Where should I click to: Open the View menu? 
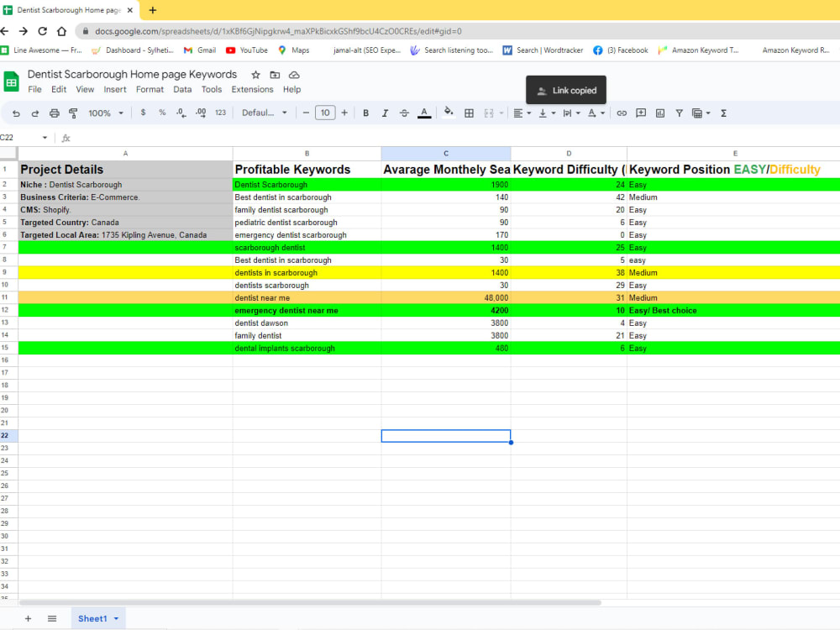pyautogui.click(x=85, y=90)
